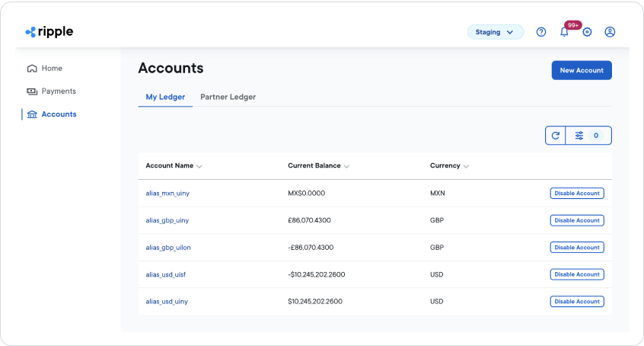The width and height of the screenshot is (644, 346).
Task: Disable the alias_mxn_uiny account
Action: [577, 194]
